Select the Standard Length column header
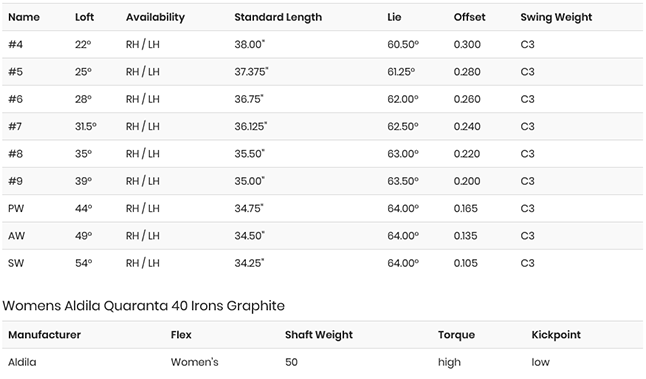The image size is (646, 379). tap(278, 17)
